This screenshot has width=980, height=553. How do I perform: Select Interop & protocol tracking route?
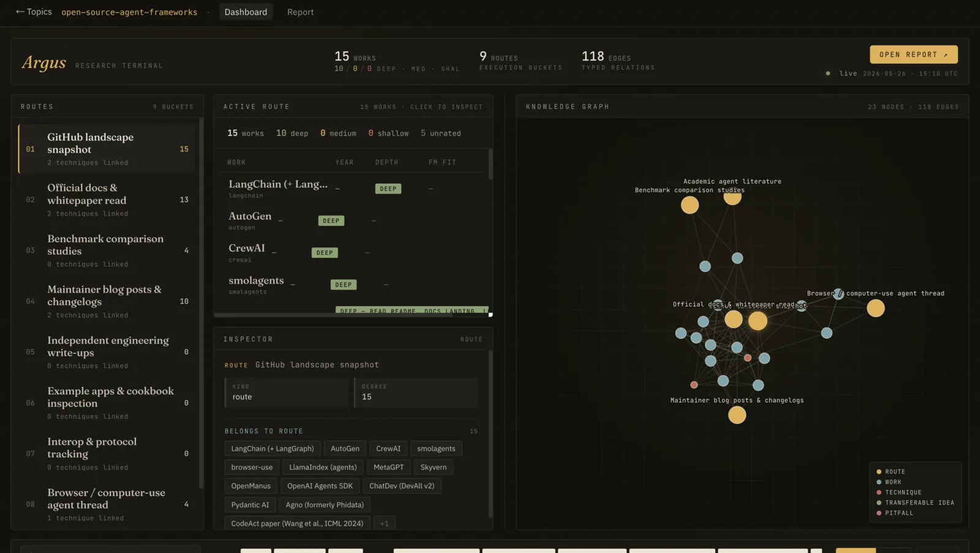(x=107, y=454)
